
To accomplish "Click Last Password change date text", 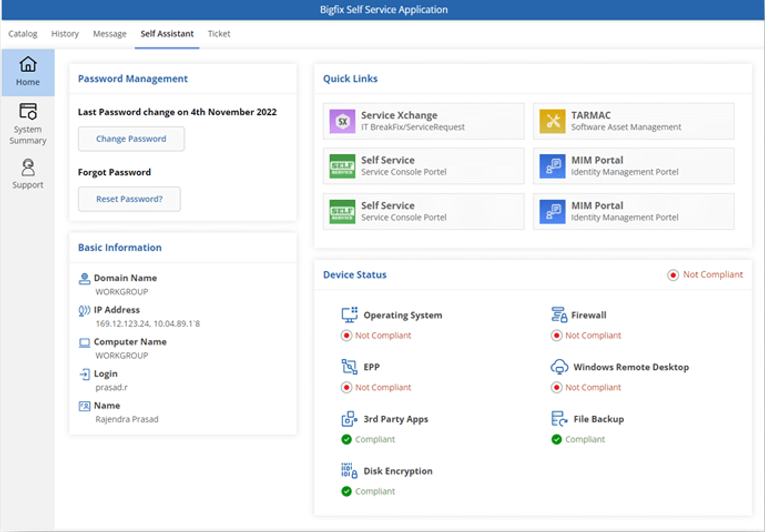I will click(x=177, y=112).
